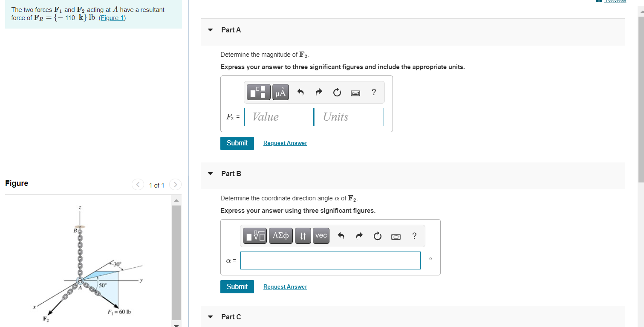Collapse the Part A section

[x=210, y=30]
